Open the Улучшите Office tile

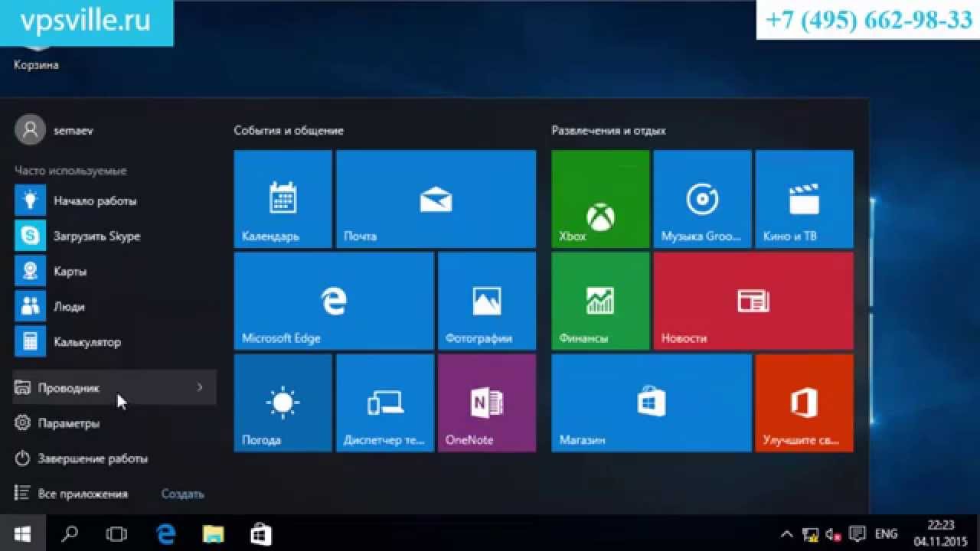coord(804,403)
